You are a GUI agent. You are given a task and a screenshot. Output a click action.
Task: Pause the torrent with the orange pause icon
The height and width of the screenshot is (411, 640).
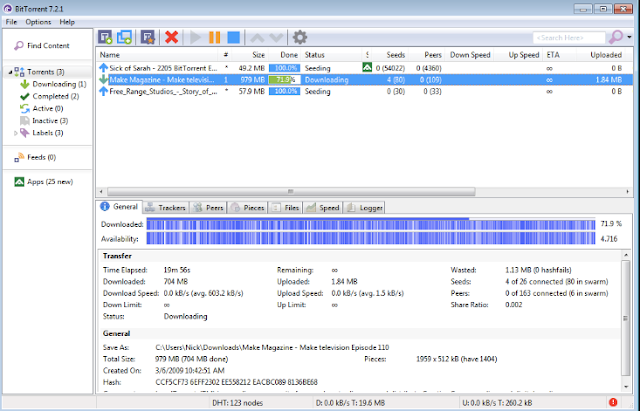pos(214,37)
